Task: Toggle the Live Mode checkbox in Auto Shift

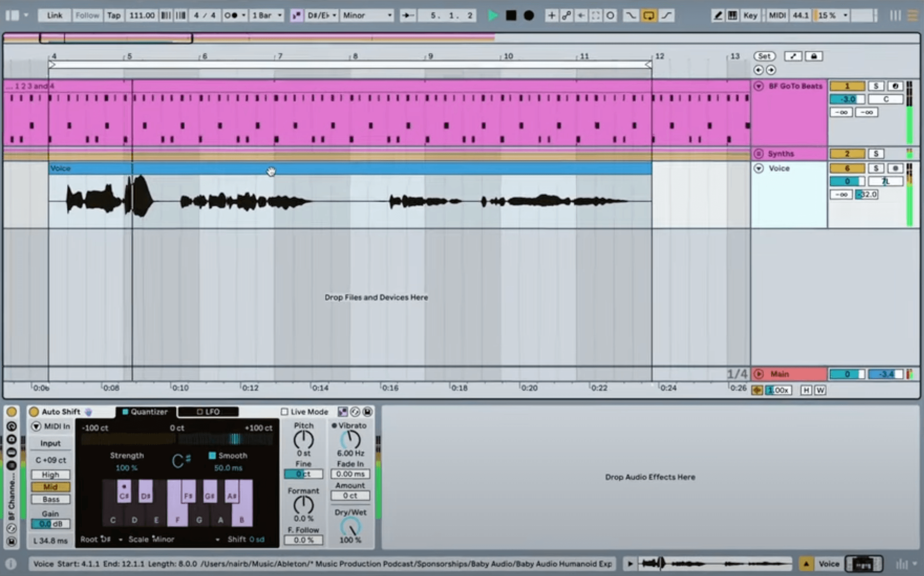Action: 285,411
